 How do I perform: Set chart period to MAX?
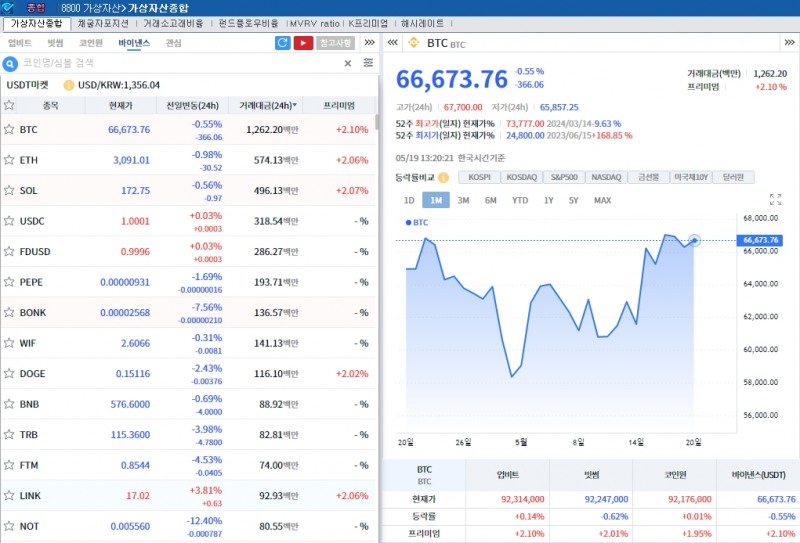pos(603,200)
